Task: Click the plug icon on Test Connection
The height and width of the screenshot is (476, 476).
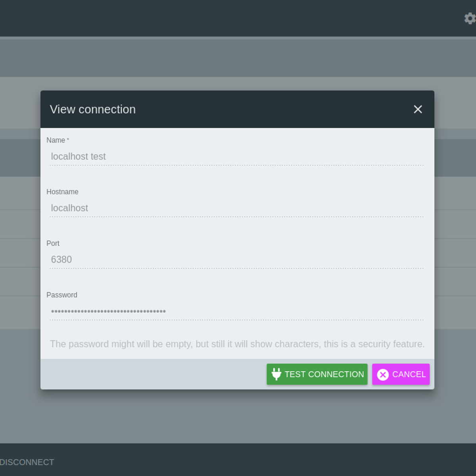Action: coord(276,374)
